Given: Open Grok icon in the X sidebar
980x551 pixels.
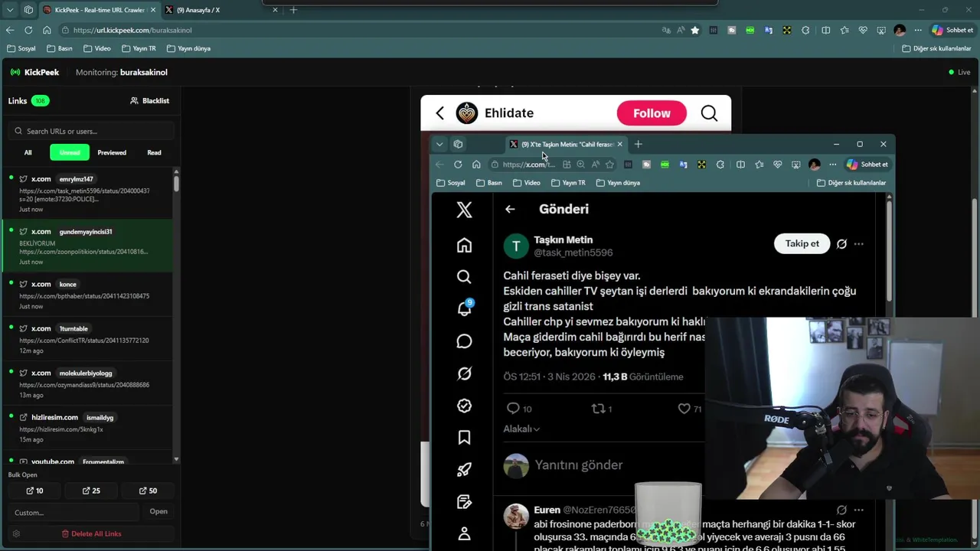Looking at the screenshot, I should click(464, 373).
